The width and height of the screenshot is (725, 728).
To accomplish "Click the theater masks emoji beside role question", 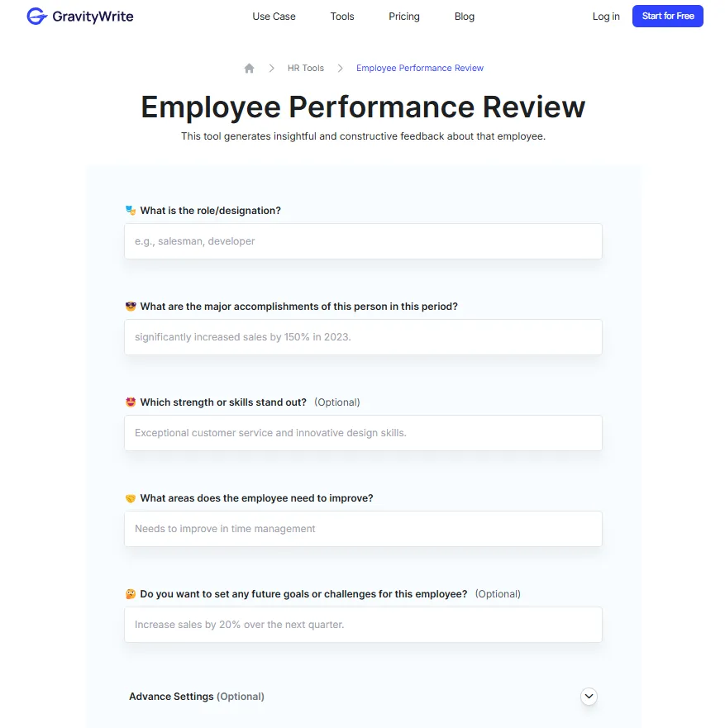I will 131,211.
